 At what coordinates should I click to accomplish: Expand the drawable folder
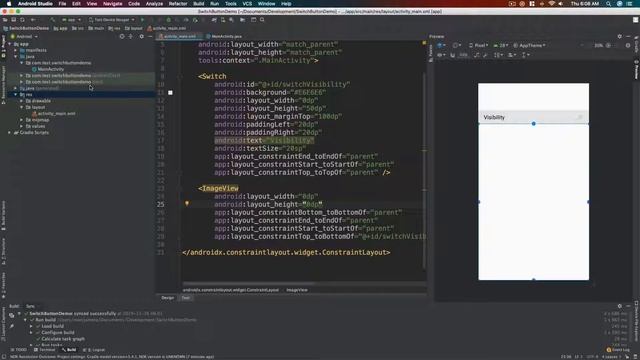(22, 101)
